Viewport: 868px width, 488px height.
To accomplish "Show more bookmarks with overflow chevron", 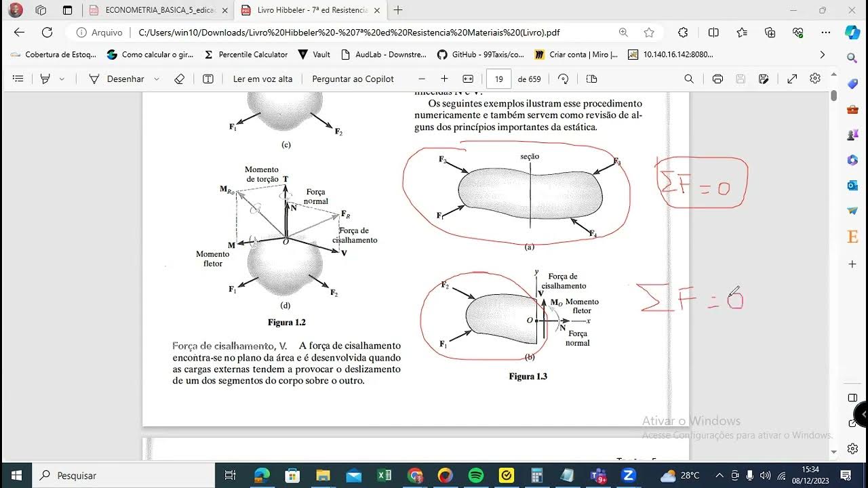I will 823,55.
